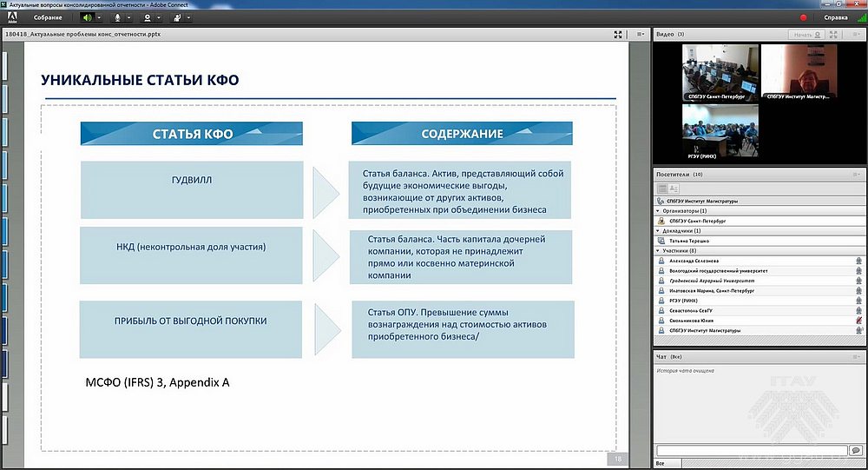The image size is (868, 470).
Task: Select attendee Севастополь СевГУ
Action: point(759,311)
